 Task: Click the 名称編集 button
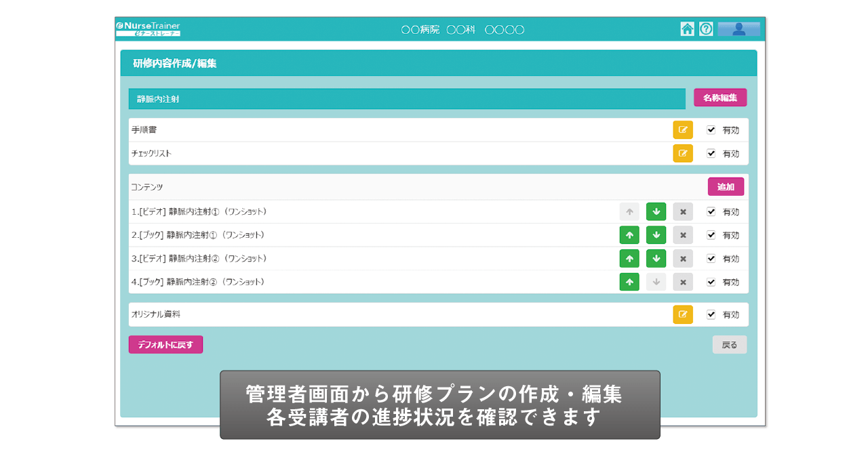(x=720, y=98)
